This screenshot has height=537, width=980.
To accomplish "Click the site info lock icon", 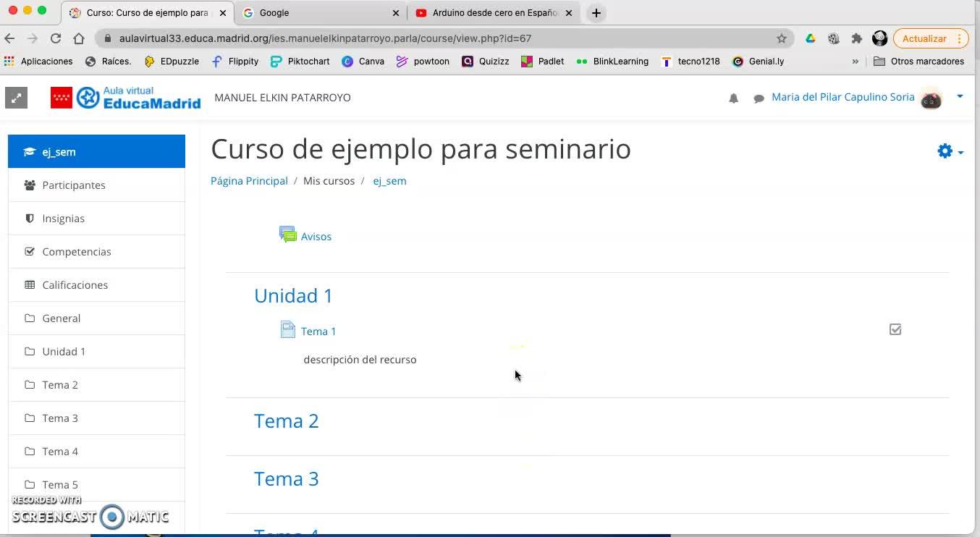I will (x=107, y=38).
